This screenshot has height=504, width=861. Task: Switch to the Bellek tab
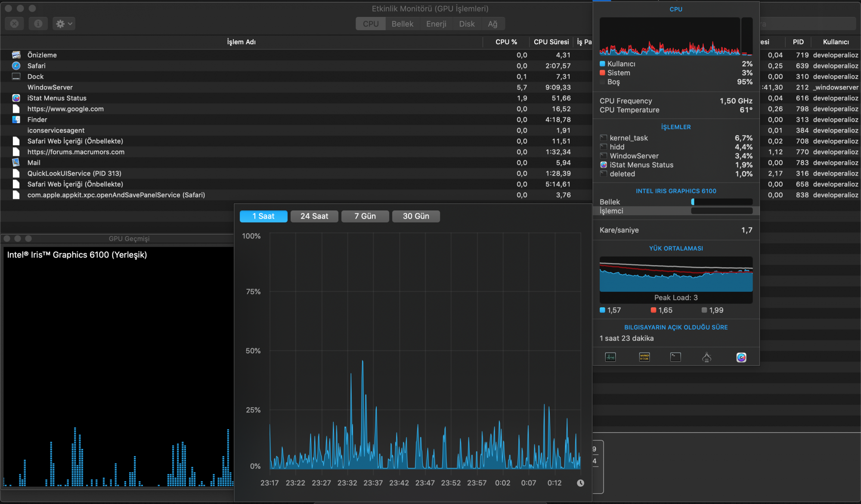[402, 24]
